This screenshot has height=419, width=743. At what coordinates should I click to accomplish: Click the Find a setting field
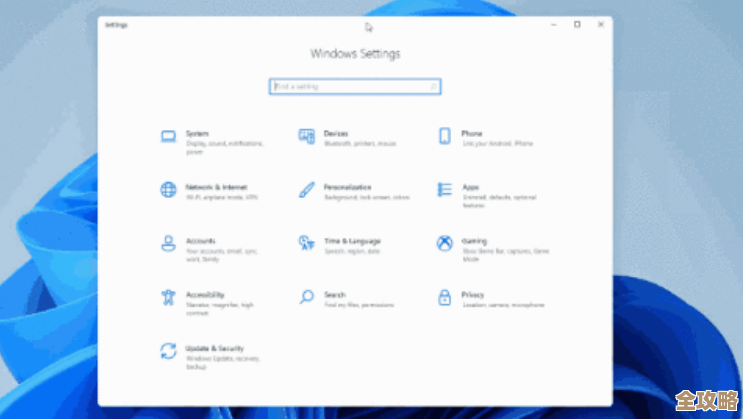pyautogui.click(x=355, y=87)
